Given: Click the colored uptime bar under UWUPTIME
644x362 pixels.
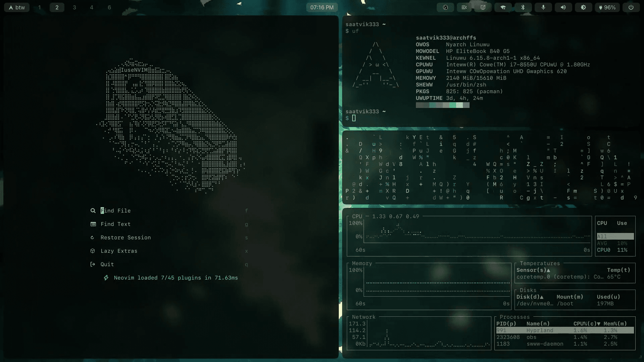Looking at the screenshot, I should pyautogui.click(x=442, y=105).
